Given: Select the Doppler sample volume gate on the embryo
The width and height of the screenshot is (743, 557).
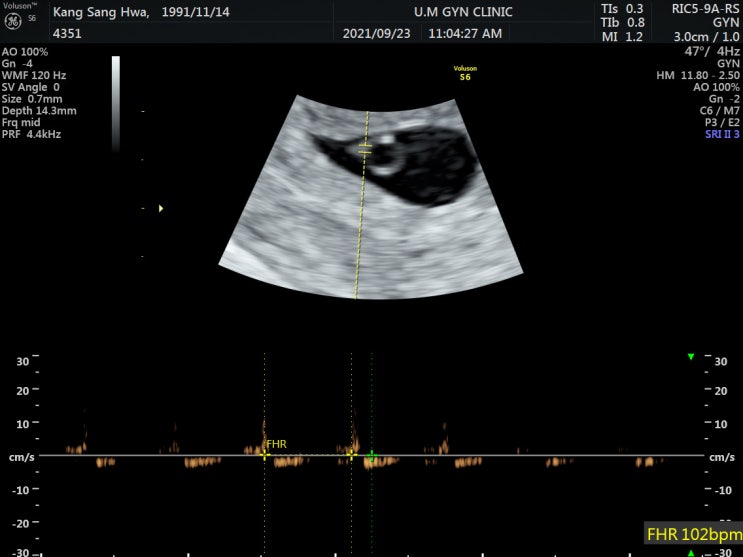Looking at the screenshot, I should 365,149.
